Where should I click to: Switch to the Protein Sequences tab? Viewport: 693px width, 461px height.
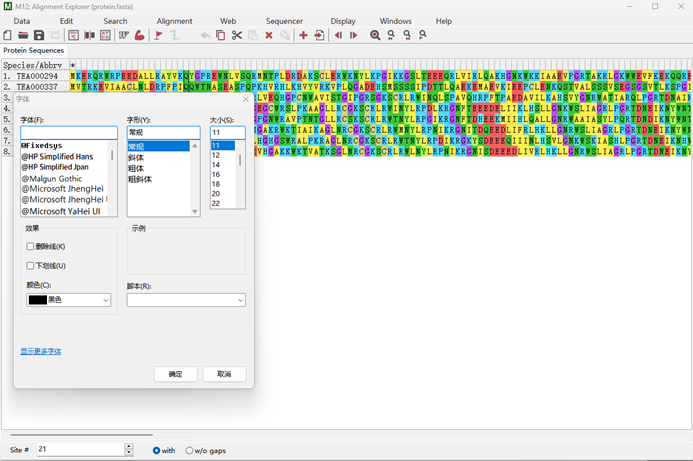(34, 50)
